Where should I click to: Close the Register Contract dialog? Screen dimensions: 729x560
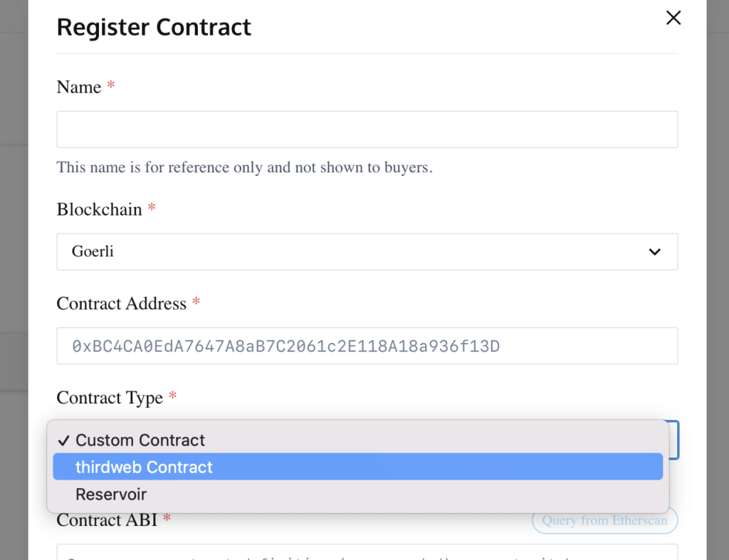(x=673, y=19)
